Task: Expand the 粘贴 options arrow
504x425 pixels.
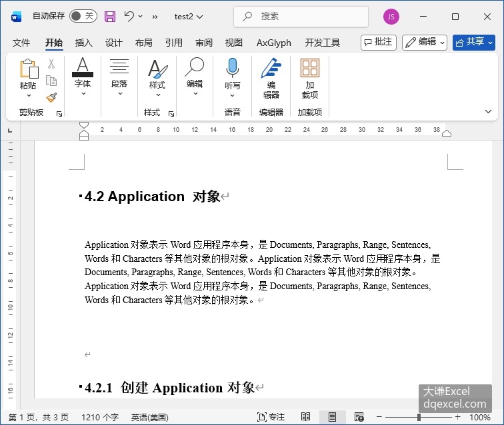Action: tap(29, 95)
